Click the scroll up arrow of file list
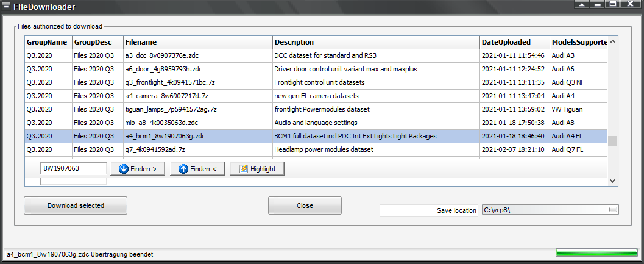This screenshot has width=644, height=264. [x=612, y=41]
